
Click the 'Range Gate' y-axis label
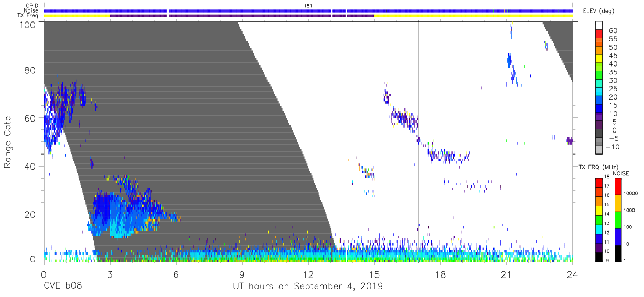(x=7, y=142)
